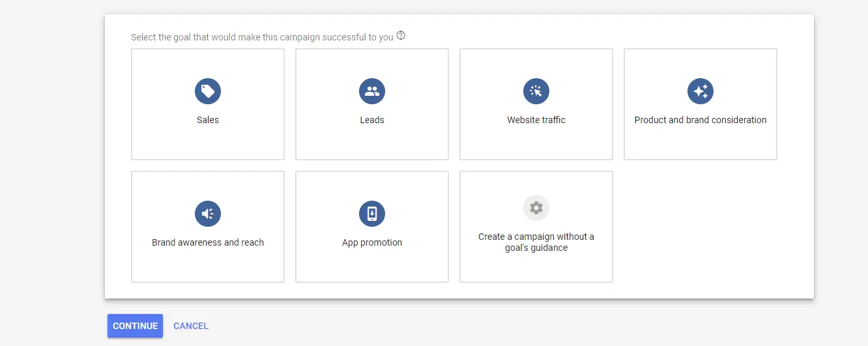This screenshot has width=868, height=346.
Task: Select the "Sales" goal label
Action: click(x=208, y=120)
